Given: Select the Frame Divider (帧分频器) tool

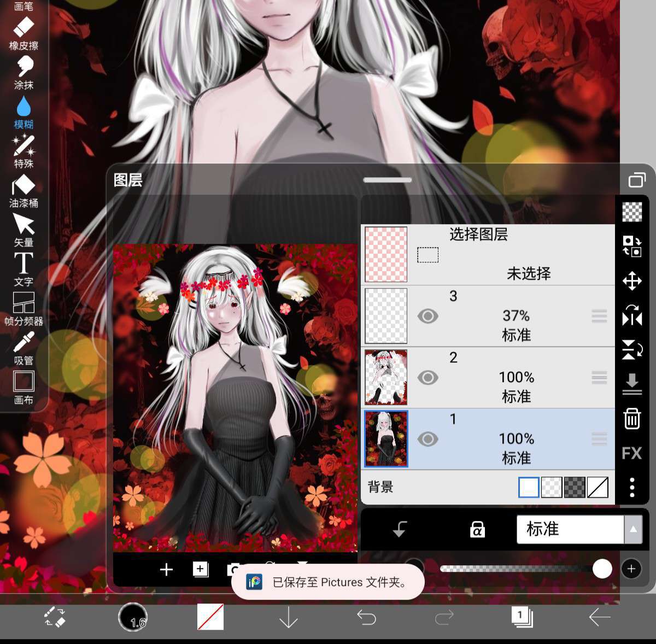Looking at the screenshot, I should pos(24,309).
